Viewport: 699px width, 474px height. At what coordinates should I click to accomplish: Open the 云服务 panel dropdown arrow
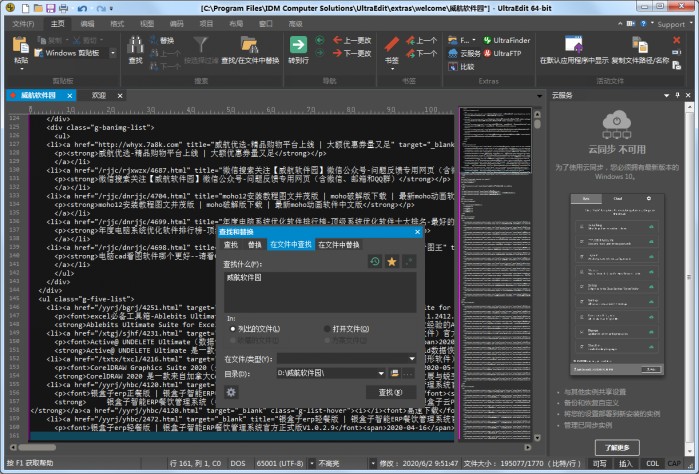coord(666,95)
